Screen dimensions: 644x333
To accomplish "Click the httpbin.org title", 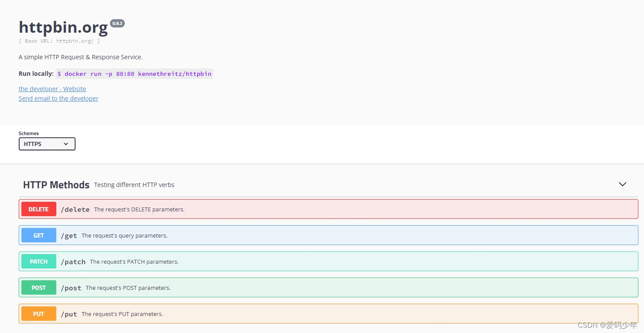I will 63,27.
